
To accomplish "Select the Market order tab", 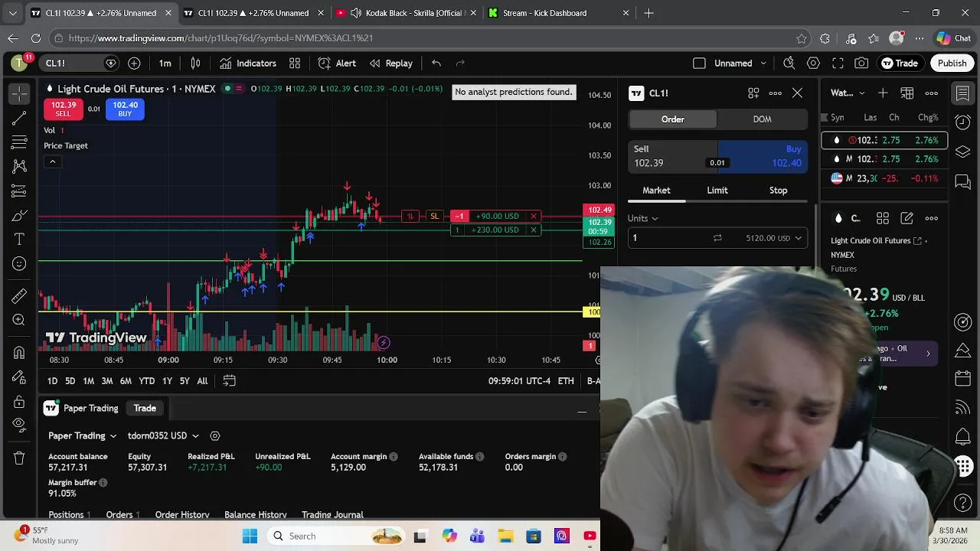I will [x=656, y=191].
